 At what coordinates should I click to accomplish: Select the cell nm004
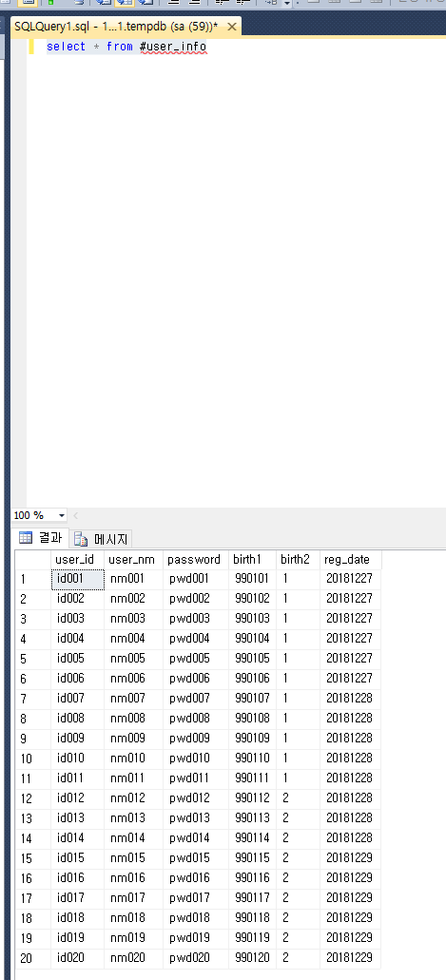134,639
